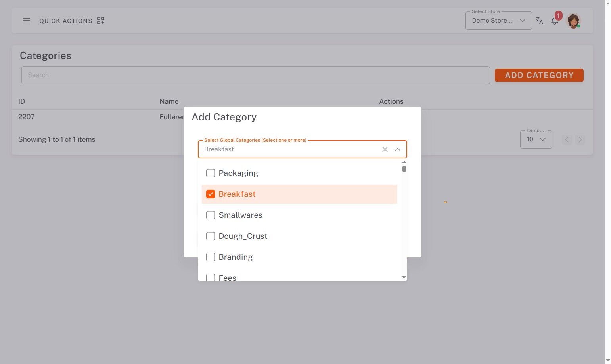Collapse the Global Categories dropdown chevron
This screenshot has height=364, width=611.
tap(397, 149)
